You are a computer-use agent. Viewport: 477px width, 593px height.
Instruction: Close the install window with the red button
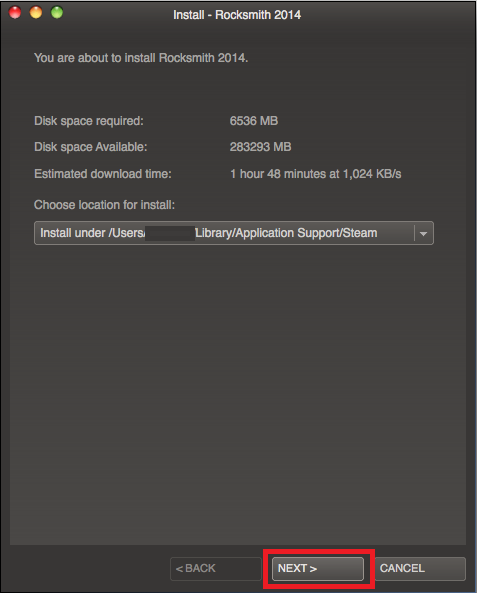tap(15, 12)
